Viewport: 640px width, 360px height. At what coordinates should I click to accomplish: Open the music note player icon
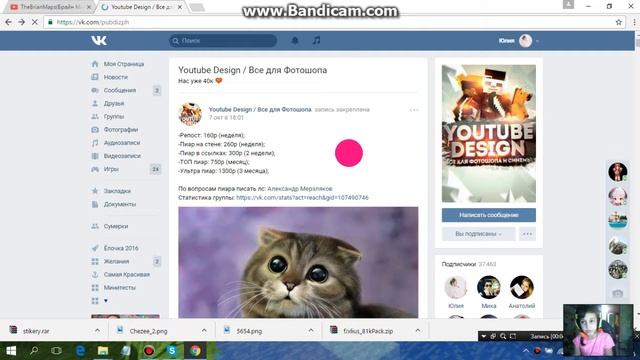[316, 40]
